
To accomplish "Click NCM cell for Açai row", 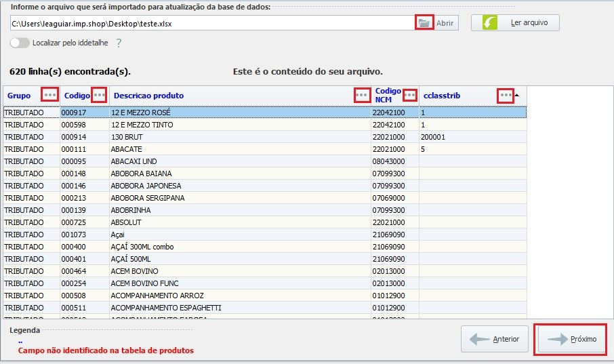I will (x=394, y=235).
